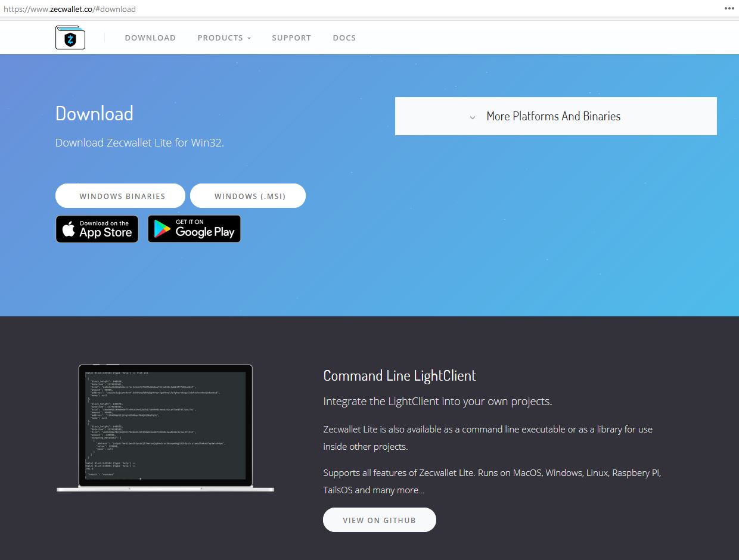Viewport: 739px width, 560px height.
Task: Open the PRODUCTS dropdown menu
Action: pos(224,38)
